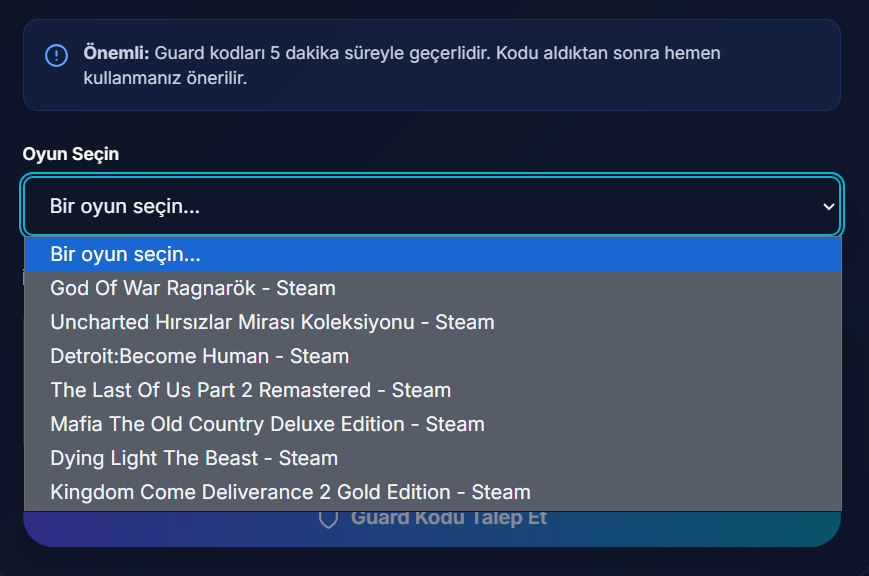Choose Kingdom Come Deliverance 2 Gold Edition
Image resolution: width=869 pixels, height=576 pixels.
tap(432, 492)
